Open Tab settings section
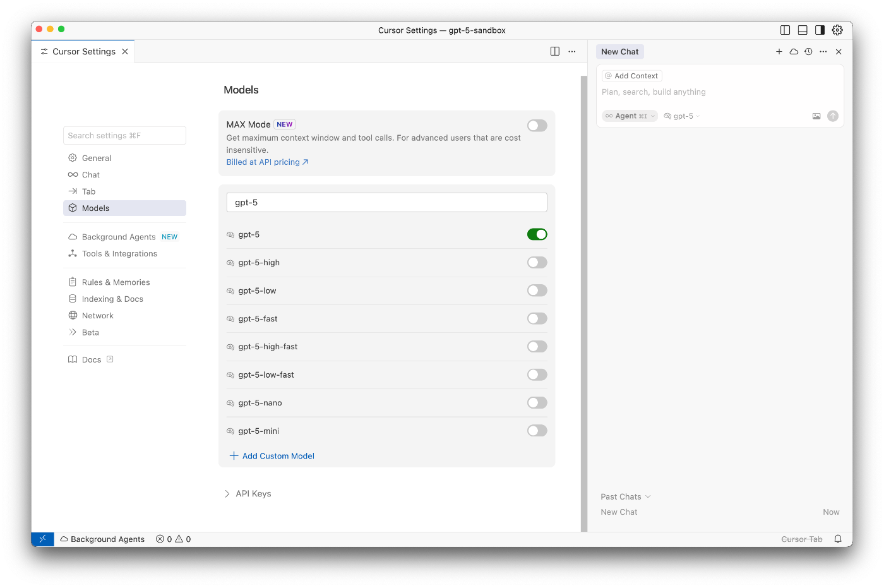The height and width of the screenshot is (588, 884). pyautogui.click(x=124, y=191)
